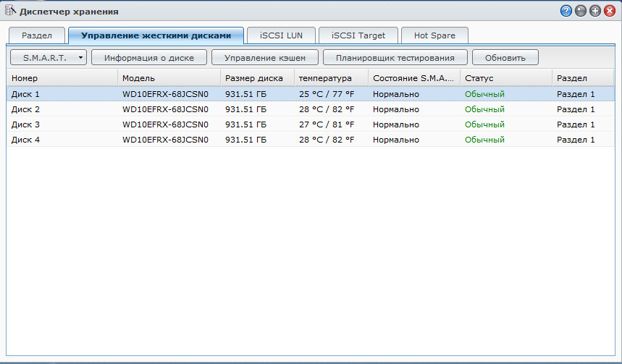
Task: Click the Storage Manager title bar icon
Action: 10,12
